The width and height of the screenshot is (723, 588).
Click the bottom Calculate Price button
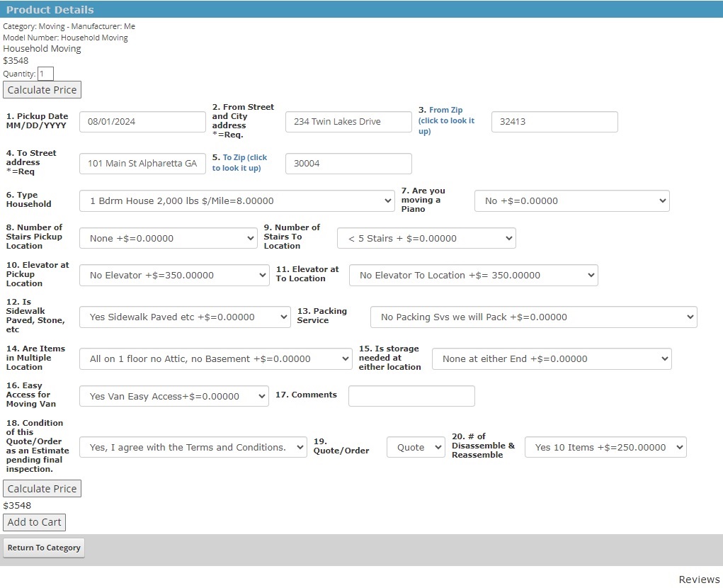coord(42,489)
